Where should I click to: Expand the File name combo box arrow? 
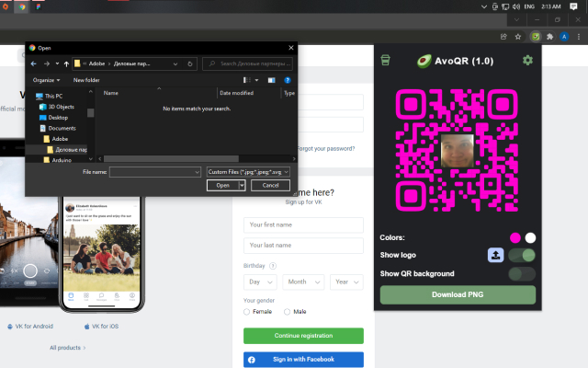(x=197, y=172)
